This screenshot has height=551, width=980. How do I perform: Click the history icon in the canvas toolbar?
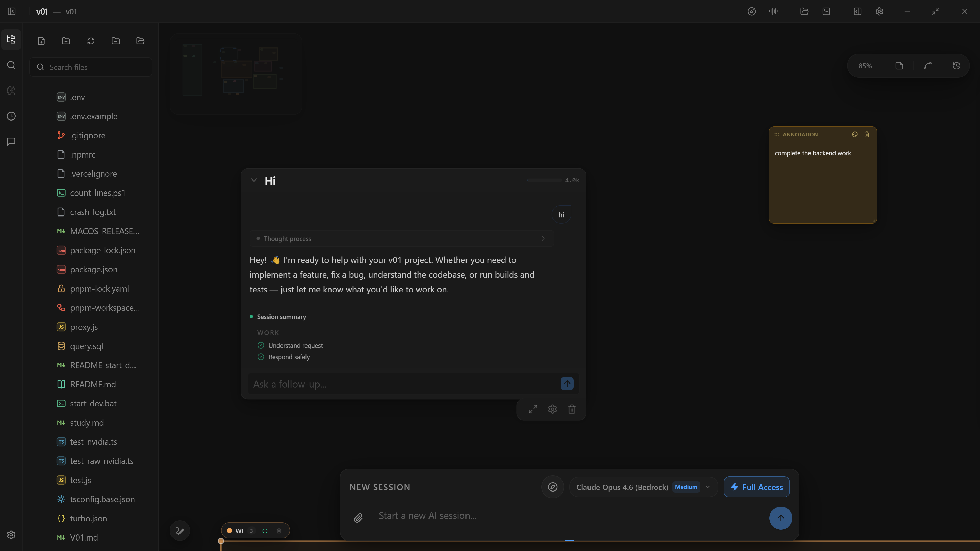[957, 66]
